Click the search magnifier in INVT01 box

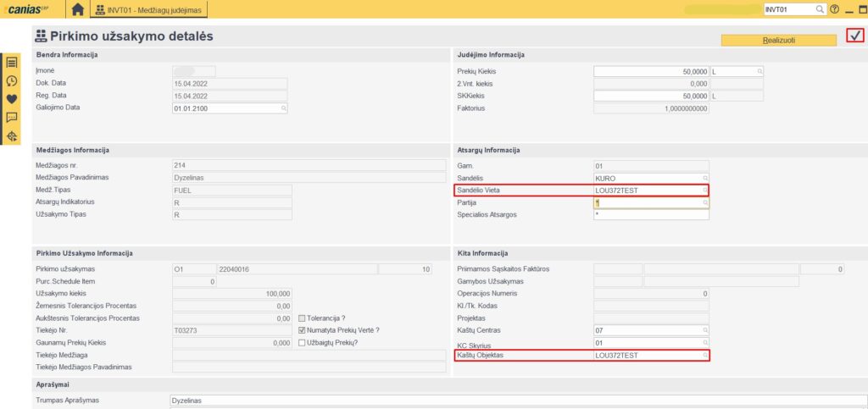pyautogui.click(x=819, y=9)
